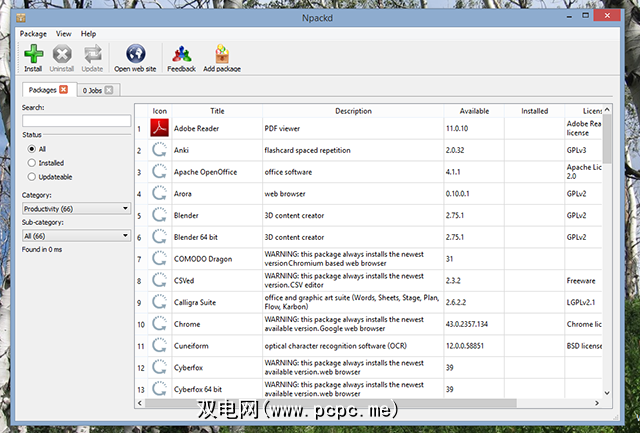The height and width of the screenshot is (433, 640).
Task: Click the icon beside COMODO Dragon
Action: click(x=159, y=259)
